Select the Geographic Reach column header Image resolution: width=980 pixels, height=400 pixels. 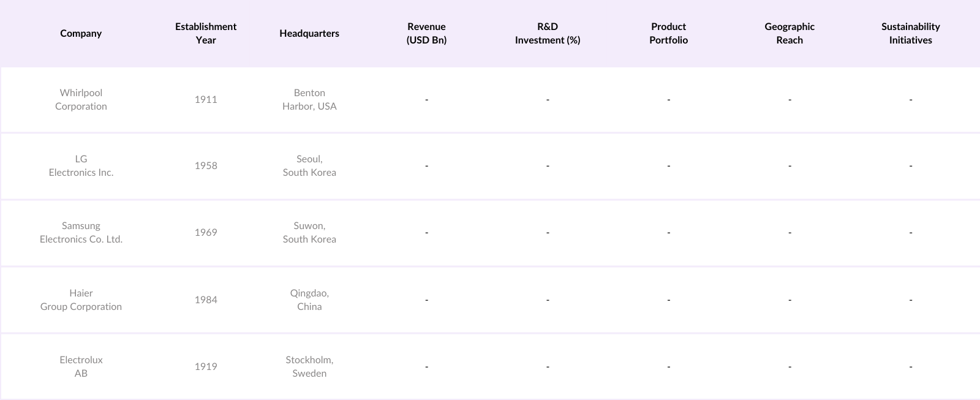coord(790,33)
